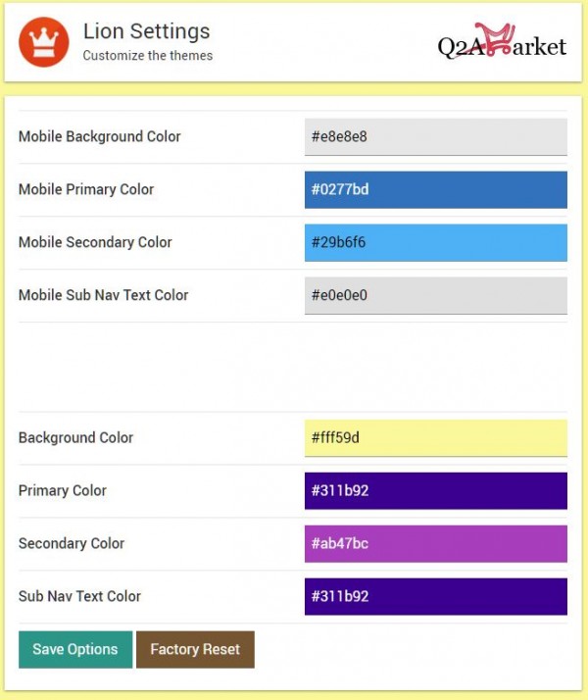Change the Primary Color #311b92 swatch
This screenshot has width=588, height=700.
click(435, 490)
